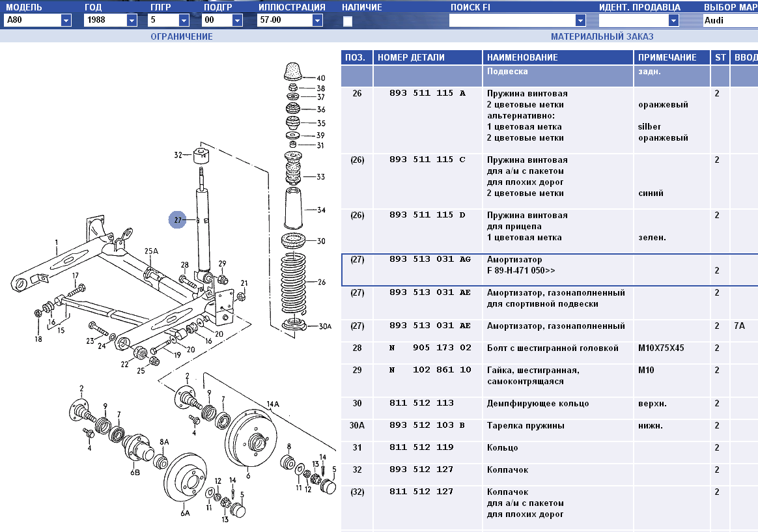The width and height of the screenshot is (758, 532).
Task: Click the НОМЕР ДЕТАЛИ column header
Action: coord(428,57)
